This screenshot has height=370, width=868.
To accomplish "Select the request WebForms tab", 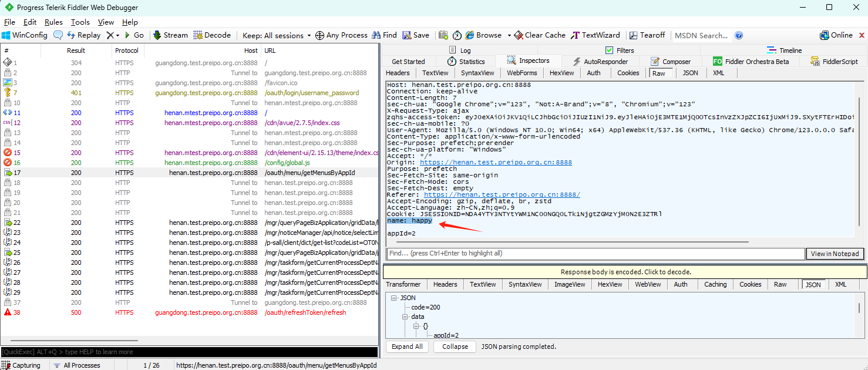I will (522, 73).
